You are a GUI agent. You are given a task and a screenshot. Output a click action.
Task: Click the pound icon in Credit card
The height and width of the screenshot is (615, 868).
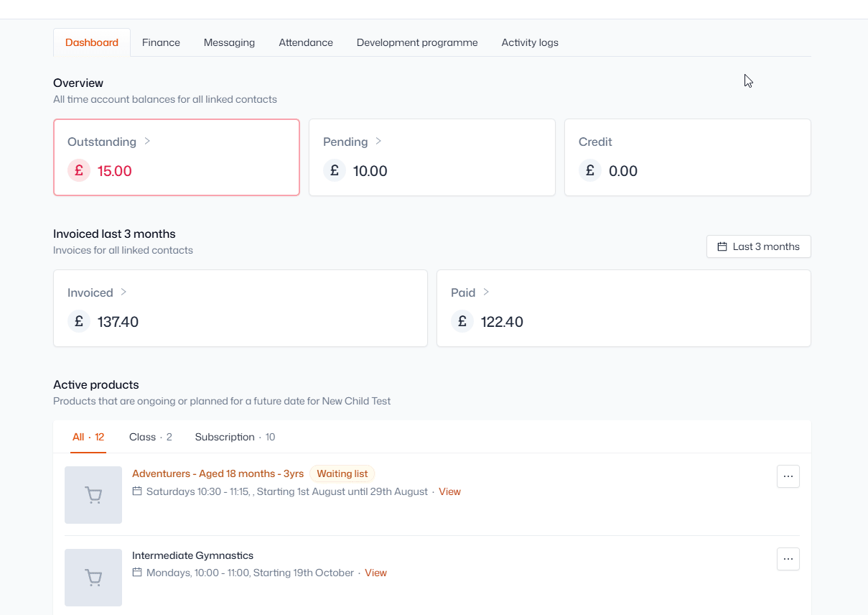click(x=590, y=171)
